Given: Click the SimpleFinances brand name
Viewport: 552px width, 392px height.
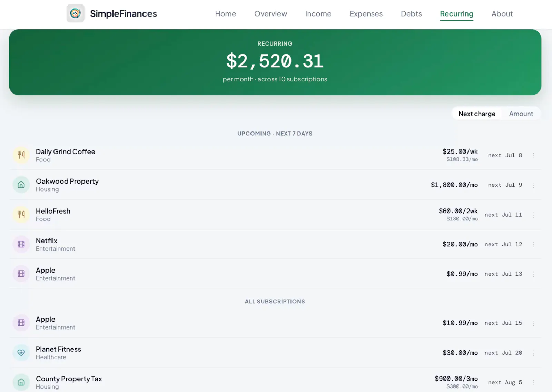Looking at the screenshot, I should (123, 14).
